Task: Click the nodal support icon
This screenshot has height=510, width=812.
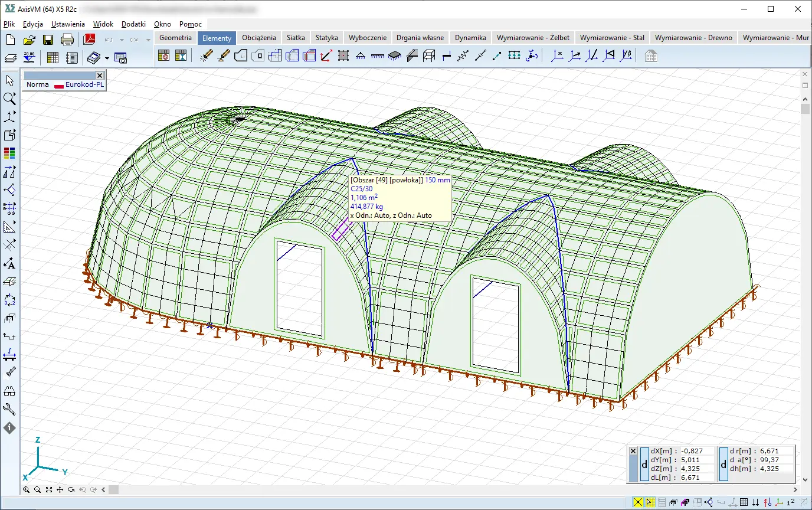Action: (359, 56)
